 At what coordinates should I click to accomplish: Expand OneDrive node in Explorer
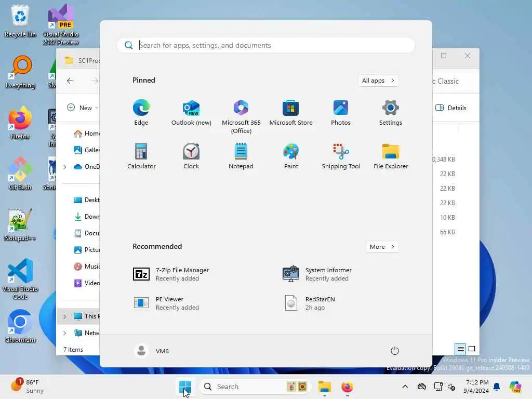click(64, 167)
